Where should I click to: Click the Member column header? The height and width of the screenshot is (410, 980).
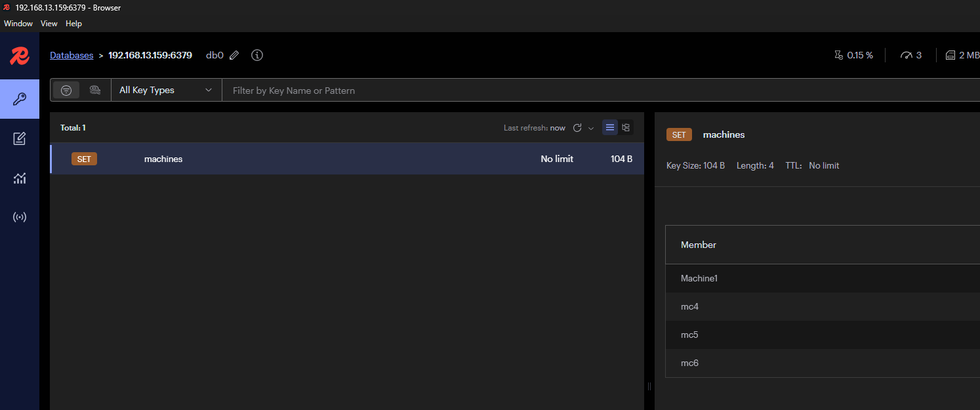699,245
